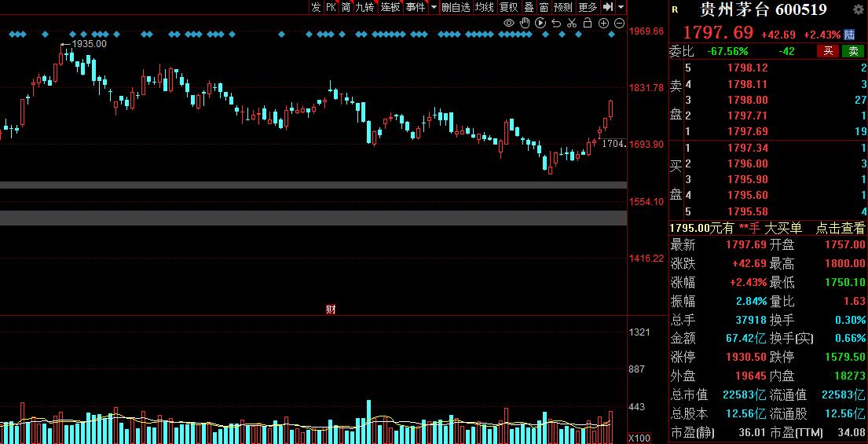Click the 市盈(TTM) value 34.08

(850, 432)
